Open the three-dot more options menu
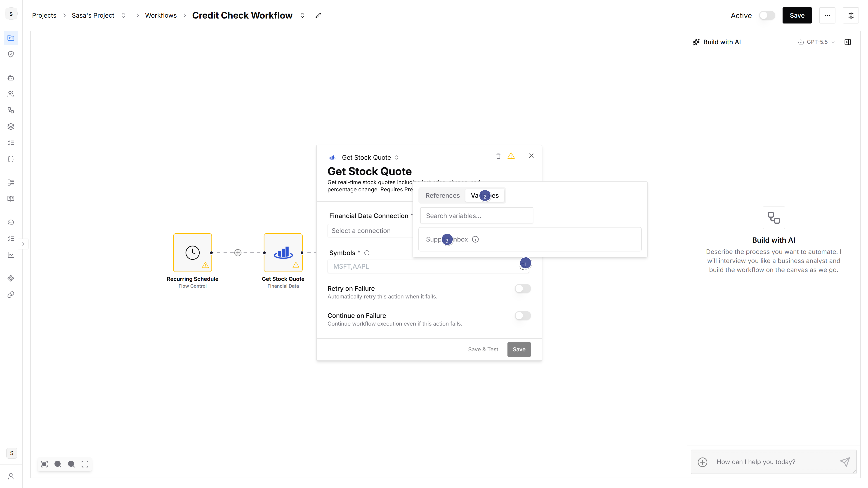 827,16
